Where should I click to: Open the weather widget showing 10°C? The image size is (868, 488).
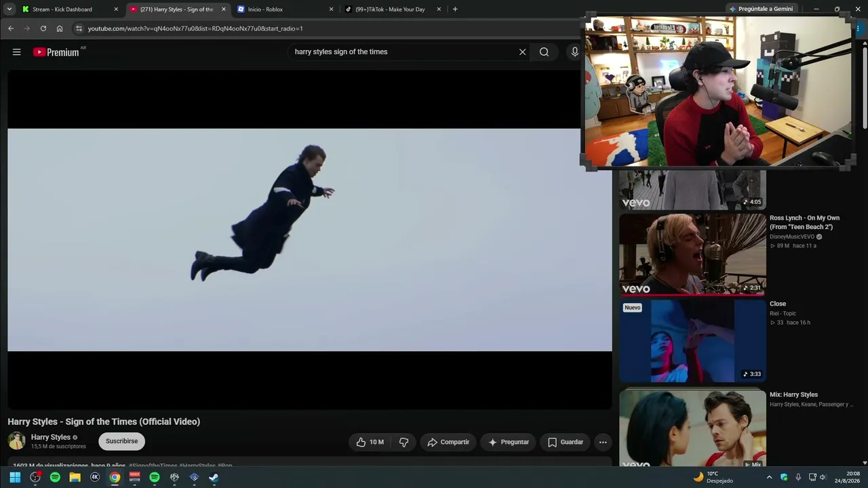coord(713,477)
